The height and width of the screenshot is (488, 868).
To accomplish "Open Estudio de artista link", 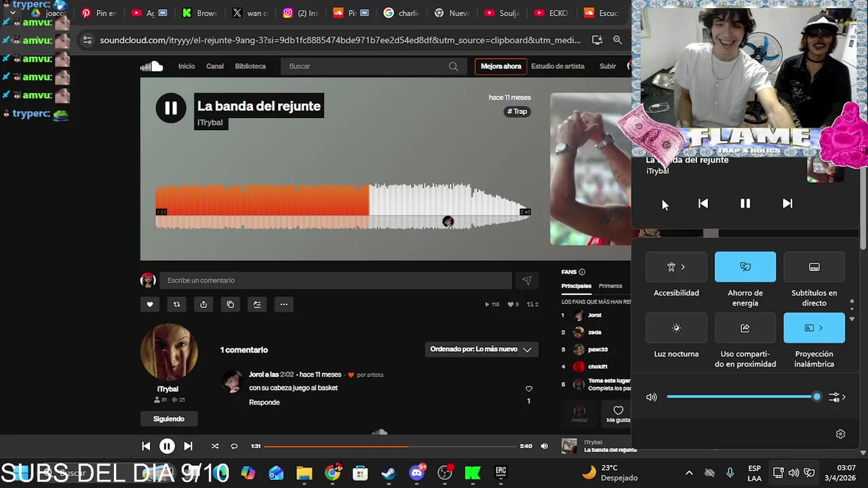I will (557, 66).
